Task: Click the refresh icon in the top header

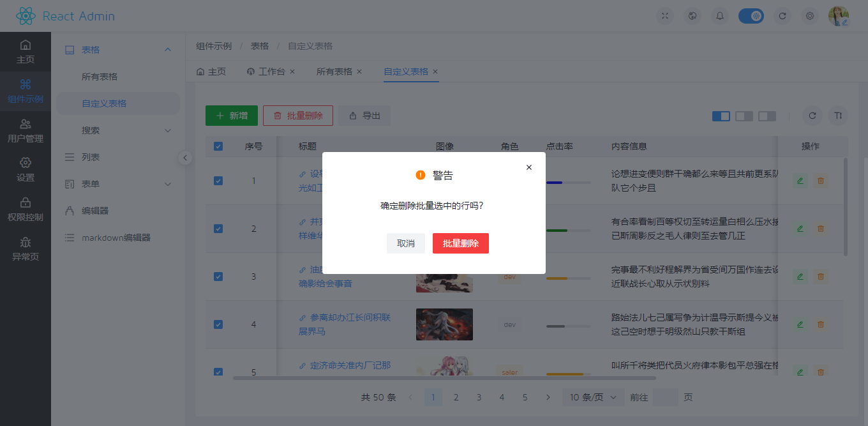Action: coord(782,15)
